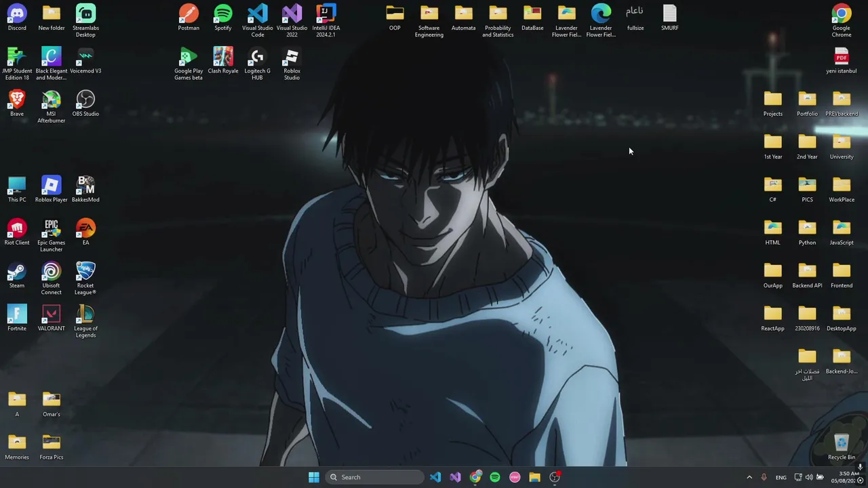Select the Omar's folder
This screenshot has height=488, width=868.
[x=52, y=405]
